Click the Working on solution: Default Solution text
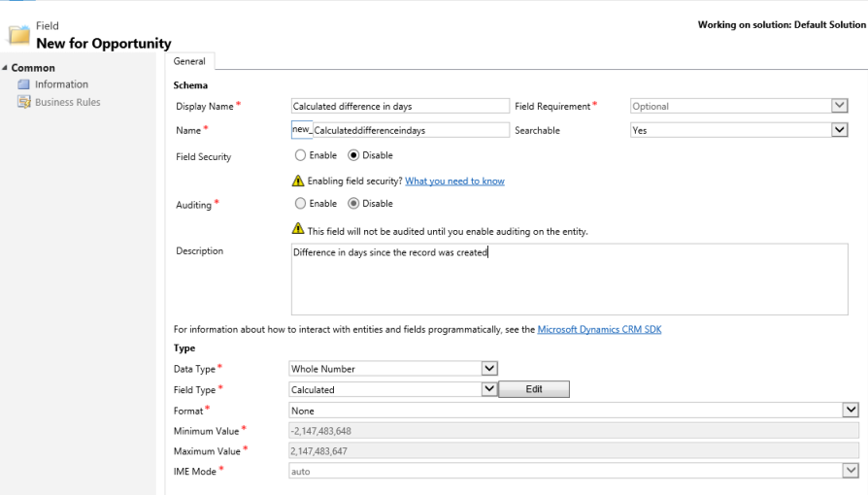 click(782, 25)
